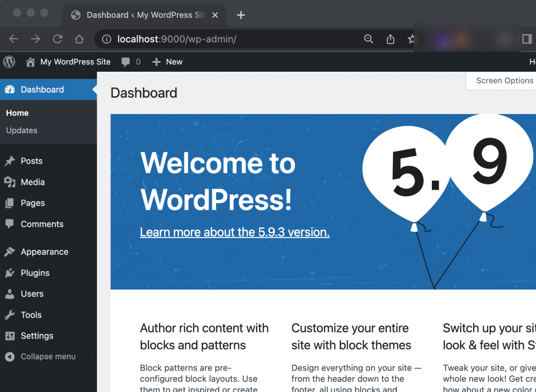This screenshot has height=392, width=536.
Task: Click the Welcome to WordPress! heading
Action: coord(218,181)
